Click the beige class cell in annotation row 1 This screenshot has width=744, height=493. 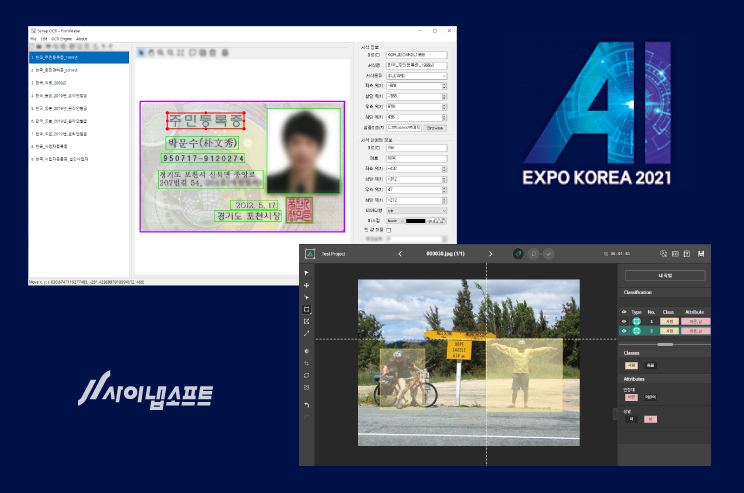[x=670, y=321]
